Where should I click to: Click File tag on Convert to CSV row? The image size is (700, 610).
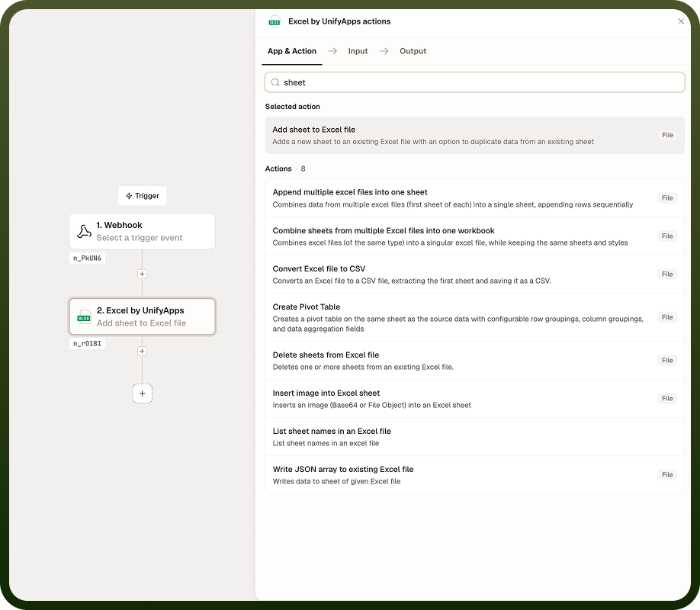pos(667,274)
